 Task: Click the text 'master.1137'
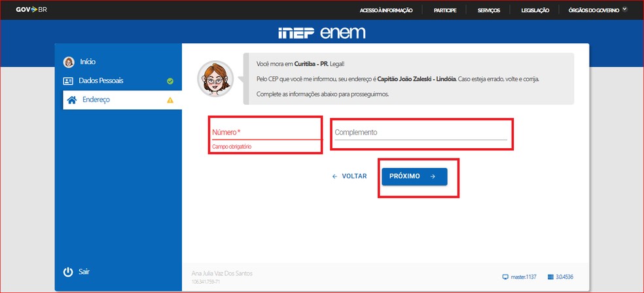[524, 277]
